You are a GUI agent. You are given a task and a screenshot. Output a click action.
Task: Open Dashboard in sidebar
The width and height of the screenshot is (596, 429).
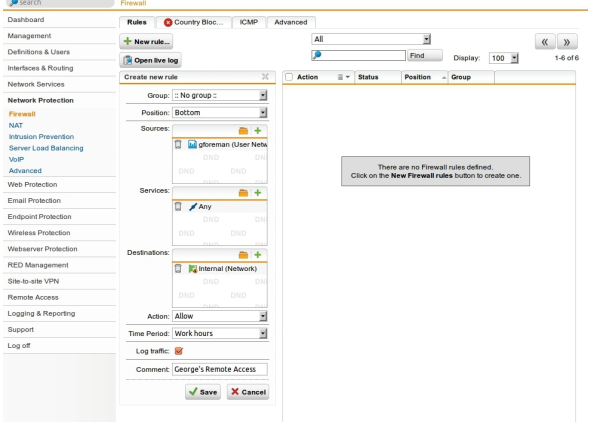[x=26, y=20]
